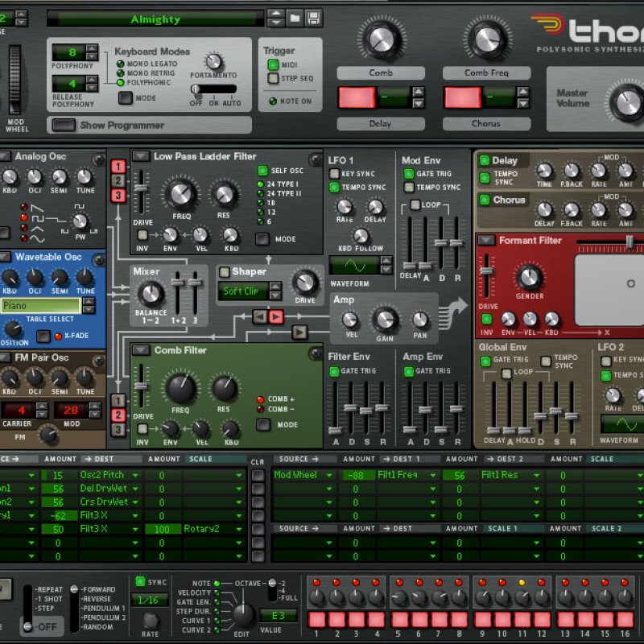The image size is (644, 644).
Task: Click the Mixer BALANCE knob
Action: [x=151, y=294]
